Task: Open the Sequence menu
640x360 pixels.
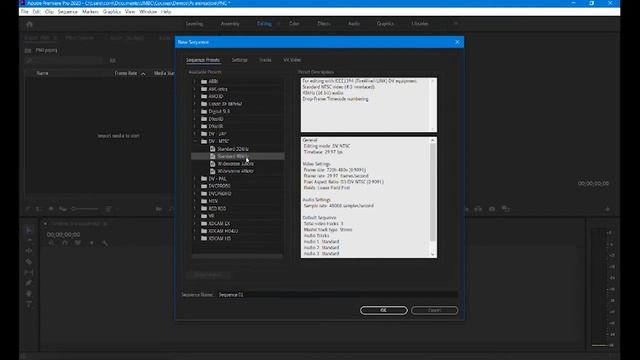Action: [68, 12]
